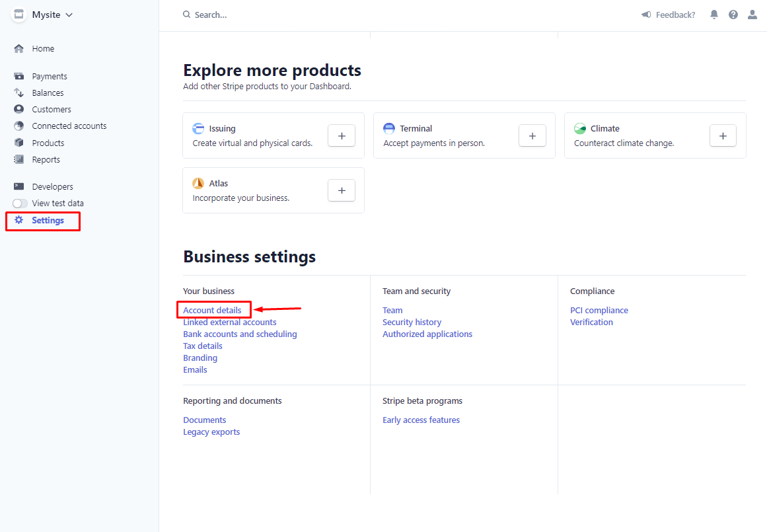Viewport: 767px width, 532px height.
Task: Open the Payments section icon
Action: tap(20, 75)
